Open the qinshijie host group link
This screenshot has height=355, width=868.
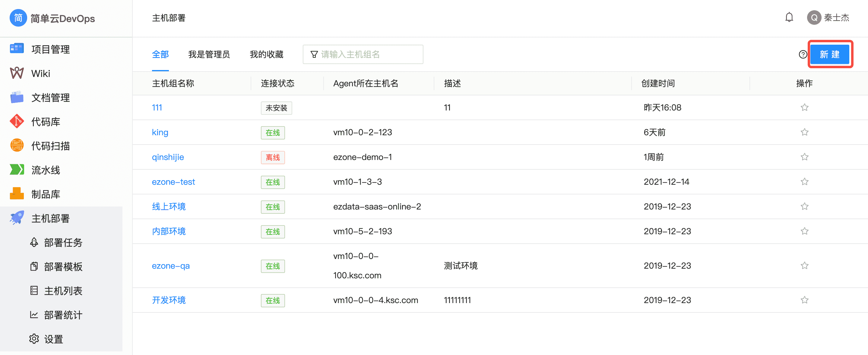[168, 157]
